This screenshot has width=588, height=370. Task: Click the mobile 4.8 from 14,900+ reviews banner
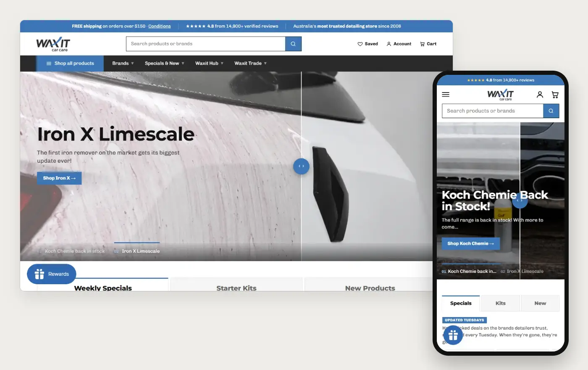(x=501, y=80)
